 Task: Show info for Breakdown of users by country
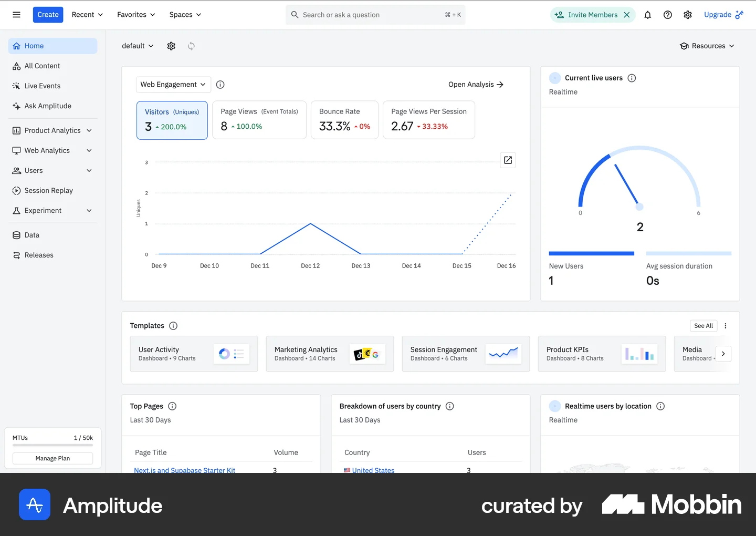450,406
